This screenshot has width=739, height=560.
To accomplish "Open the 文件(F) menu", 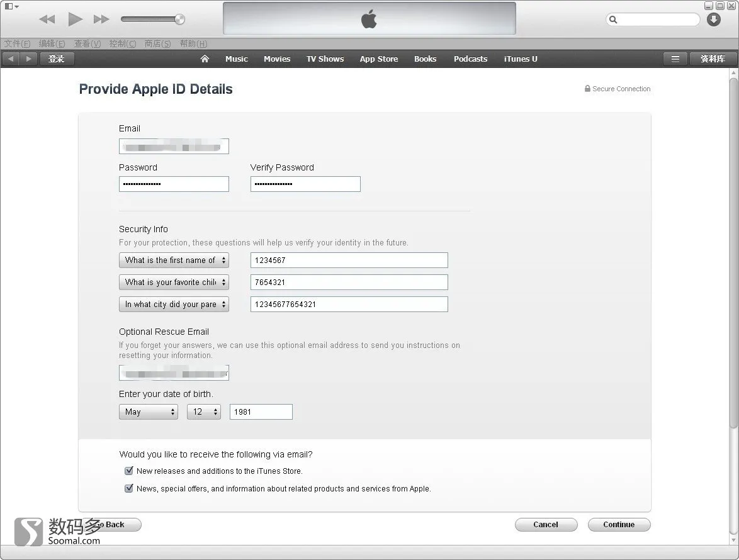I will coord(18,44).
